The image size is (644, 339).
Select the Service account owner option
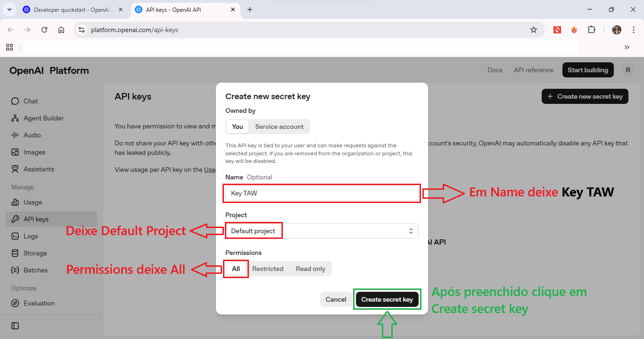[x=279, y=127]
